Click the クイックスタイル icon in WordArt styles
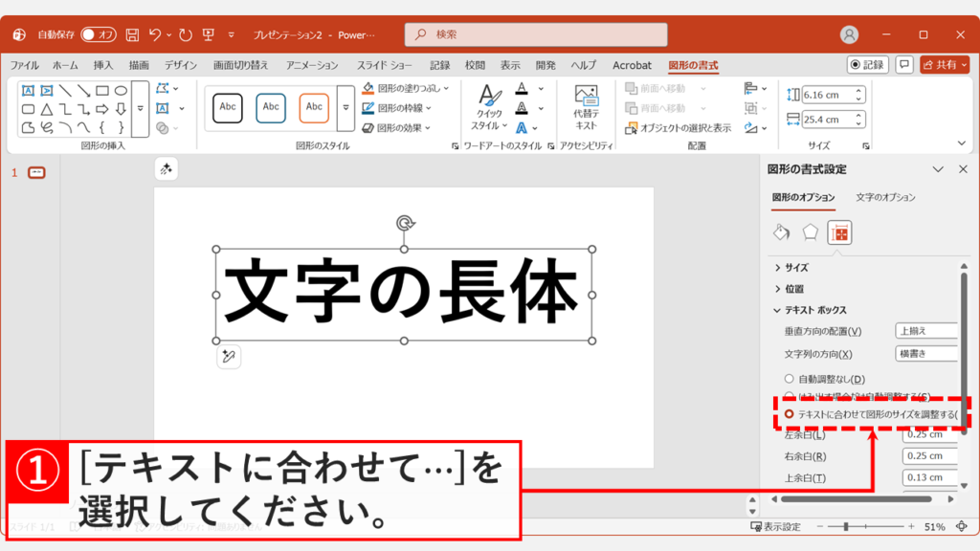The height and width of the screenshot is (551, 980). pos(488,107)
